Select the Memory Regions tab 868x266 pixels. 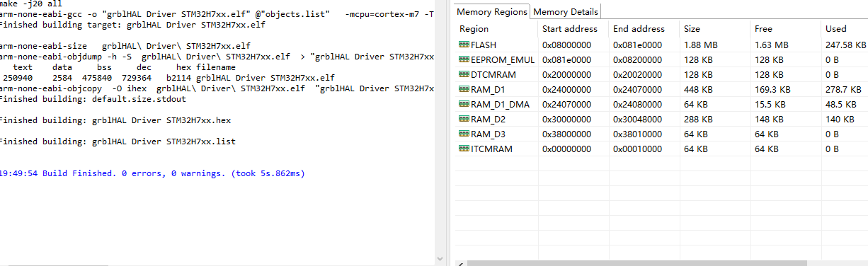coord(492,11)
